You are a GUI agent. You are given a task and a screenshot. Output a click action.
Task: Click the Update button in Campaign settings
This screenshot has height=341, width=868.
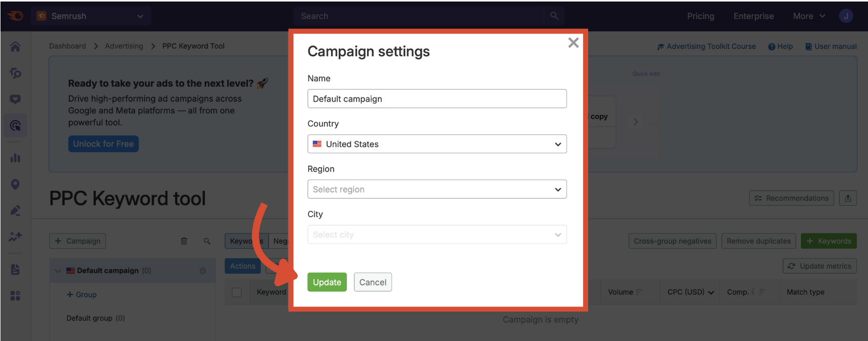pyautogui.click(x=327, y=282)
